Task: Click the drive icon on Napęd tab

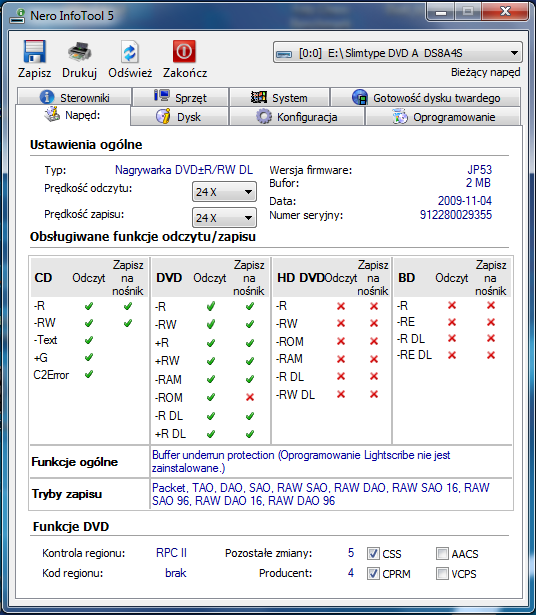Action: pos(52,115)
